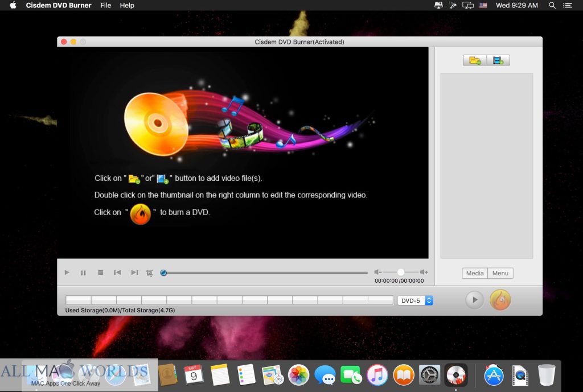The width and height of the screenshot is (583, 392).
Task: Click the screen mirroring menu bar icon
Action: click(468, 5)
